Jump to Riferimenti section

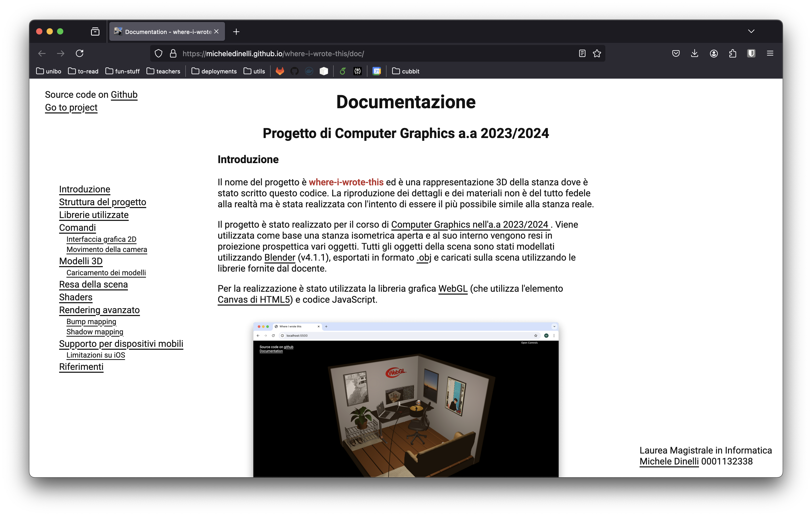click(81, 367)
